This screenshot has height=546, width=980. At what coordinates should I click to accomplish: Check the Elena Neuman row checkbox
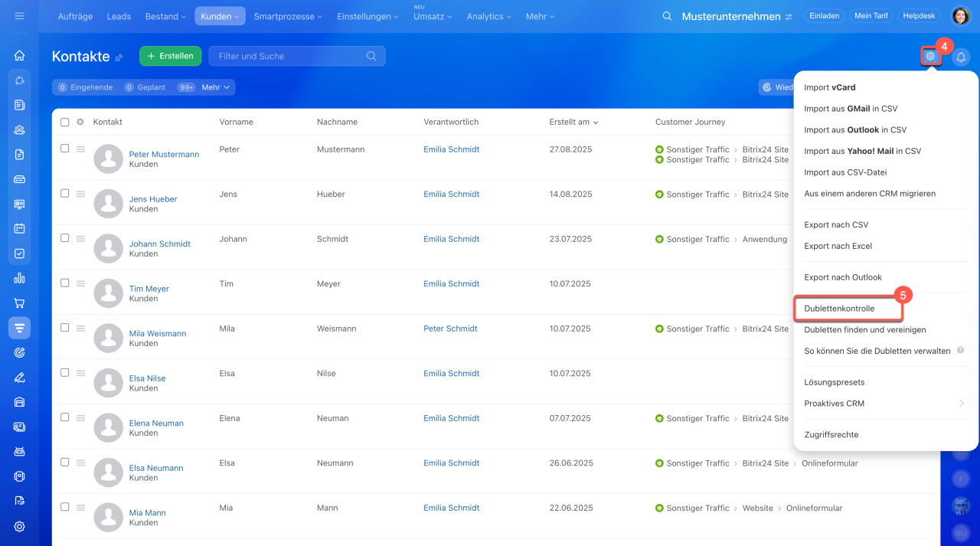click(x=64, y=417)
